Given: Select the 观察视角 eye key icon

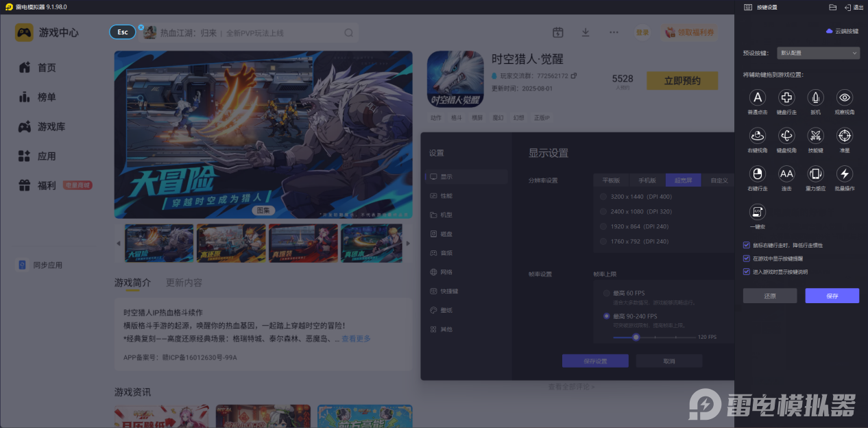Looking at the screenshot, I should click(x=845, y=97).
